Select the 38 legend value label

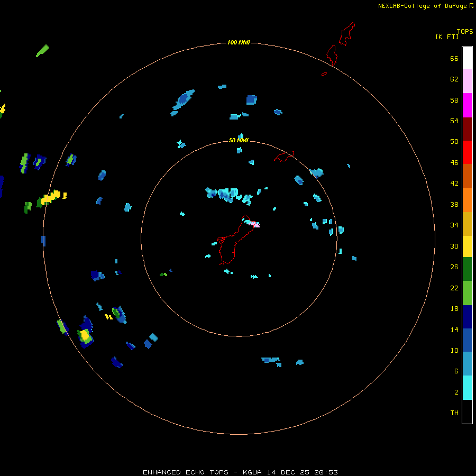(x=454, y=204)
